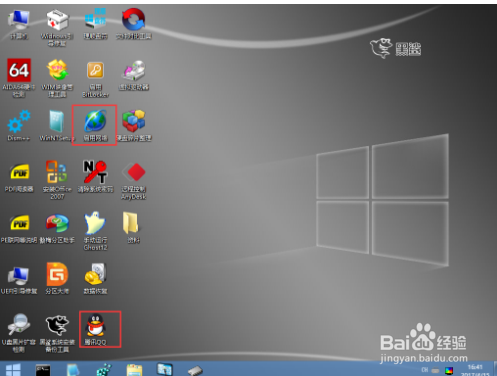This screenshot has width=497, height=376.
Task: Open the orange DiskGenius partition icon
Action: tap(57, 279)
